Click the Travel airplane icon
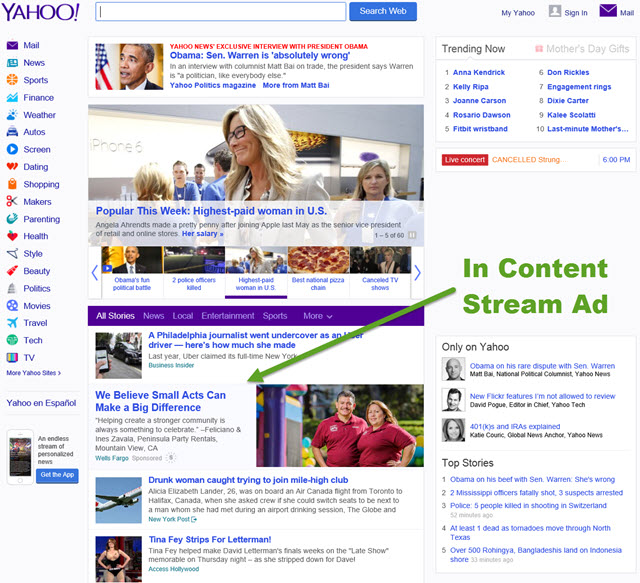This screenshot has width=640, height=583. click(12, 323)
